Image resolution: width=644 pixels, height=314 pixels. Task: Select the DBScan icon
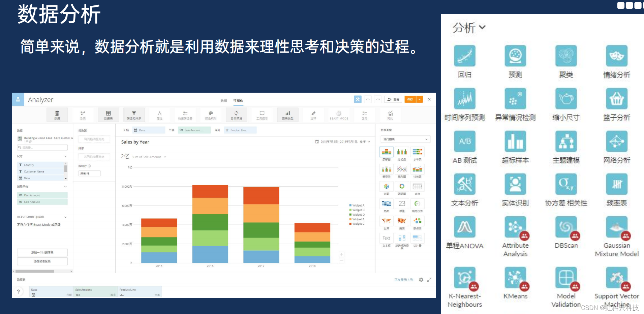[x=566, y=227]
